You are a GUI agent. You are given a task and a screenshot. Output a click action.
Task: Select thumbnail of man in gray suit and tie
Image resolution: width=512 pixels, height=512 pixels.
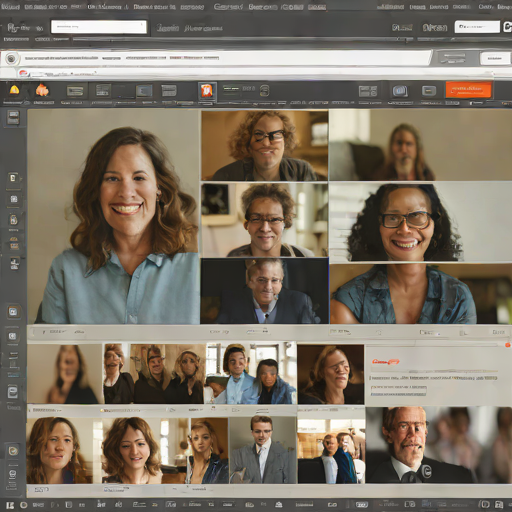[263, 450]
